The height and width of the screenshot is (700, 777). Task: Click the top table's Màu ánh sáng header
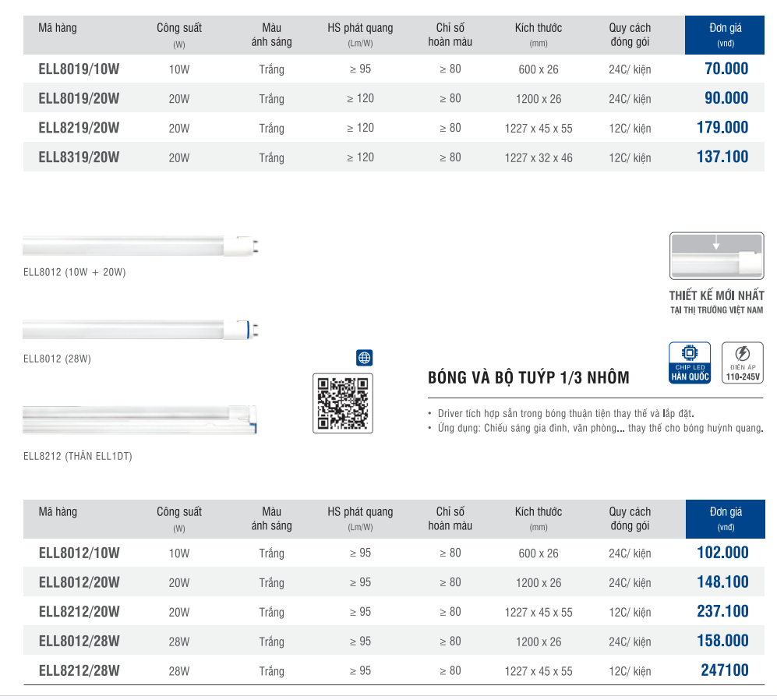coord(271,35)
